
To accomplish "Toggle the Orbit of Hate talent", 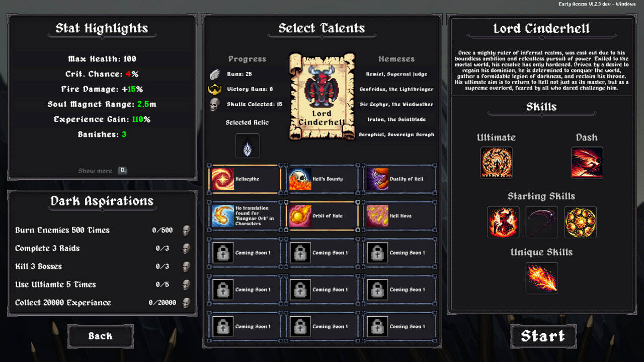I will [x=322, y=215].
